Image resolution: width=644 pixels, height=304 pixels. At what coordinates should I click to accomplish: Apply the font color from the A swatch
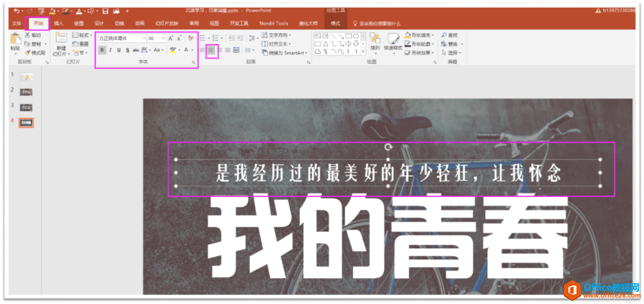185,49
